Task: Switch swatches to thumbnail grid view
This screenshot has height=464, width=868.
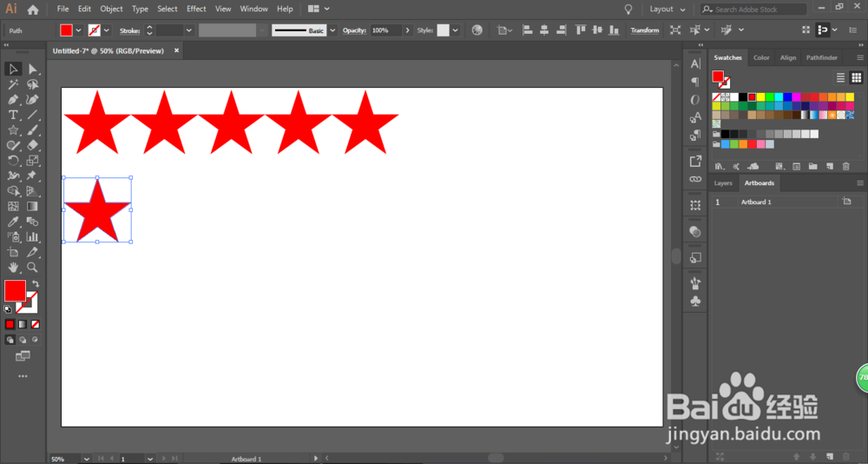Action: (857, 77)
